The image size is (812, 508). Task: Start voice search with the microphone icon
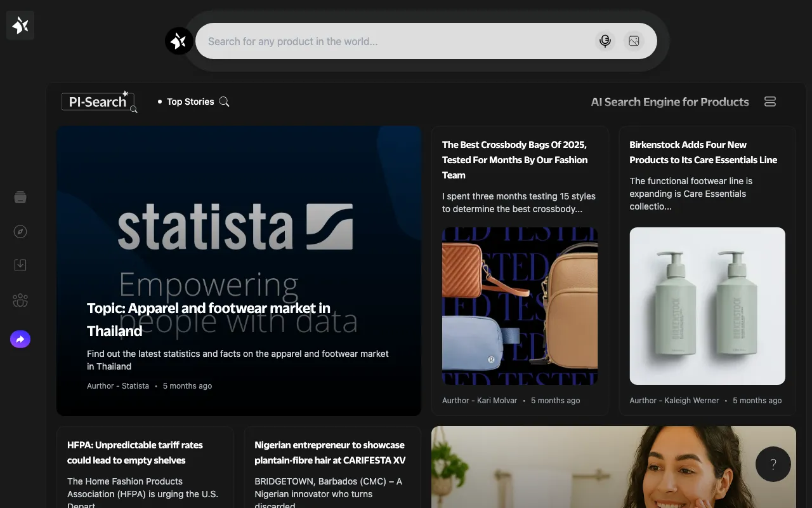(605, 41)
